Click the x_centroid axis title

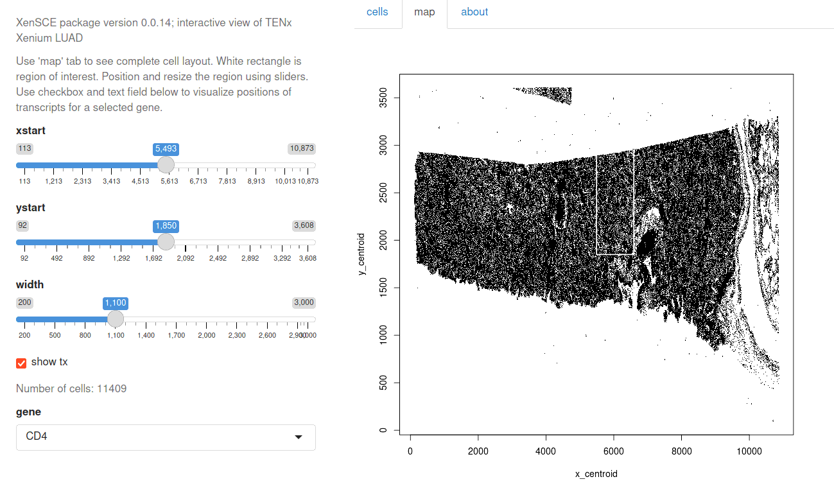tap(596, 474)
